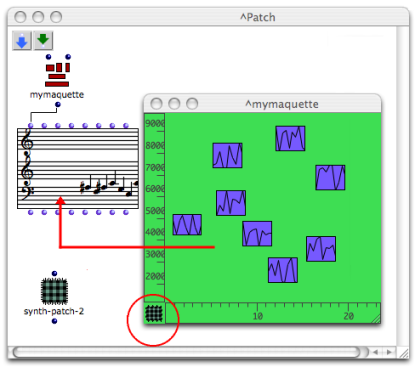Click the checkered patch icon in the maquette corner
This screenshot has height=367, width=415.
(154, 313)
